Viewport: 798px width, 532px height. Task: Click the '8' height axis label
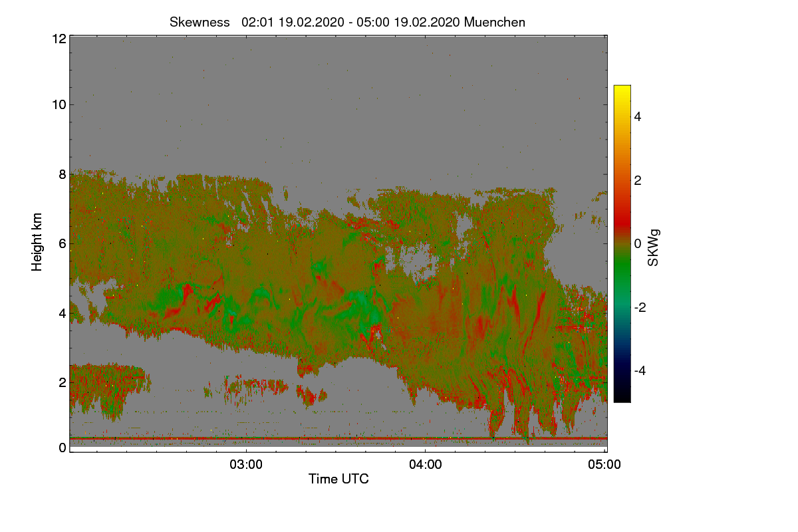63,174
